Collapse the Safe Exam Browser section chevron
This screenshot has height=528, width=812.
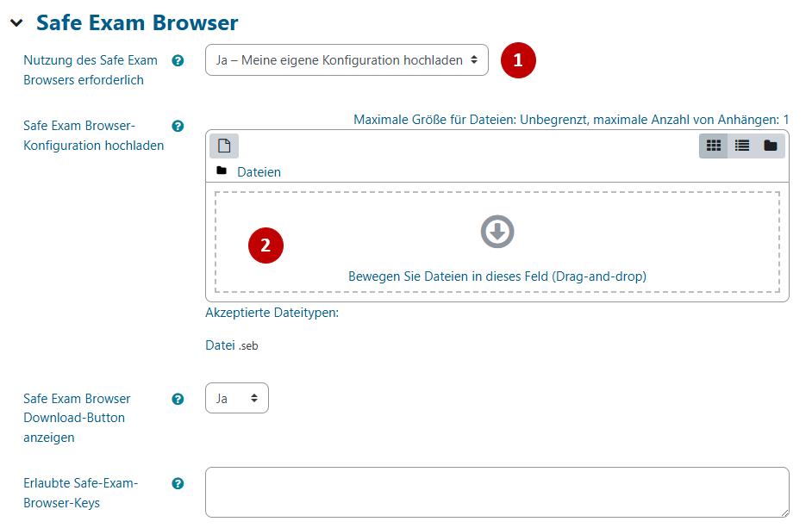point(16,23)
